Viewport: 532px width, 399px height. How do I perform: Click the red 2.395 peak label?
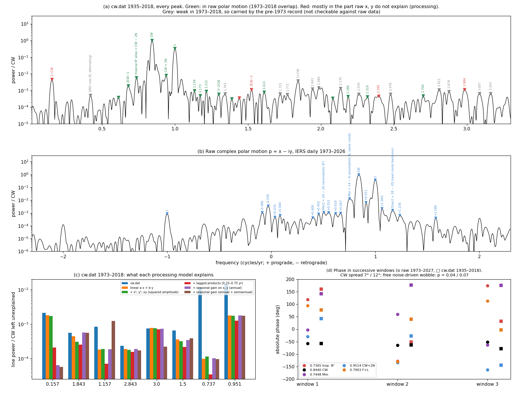(x=378, y=89)
